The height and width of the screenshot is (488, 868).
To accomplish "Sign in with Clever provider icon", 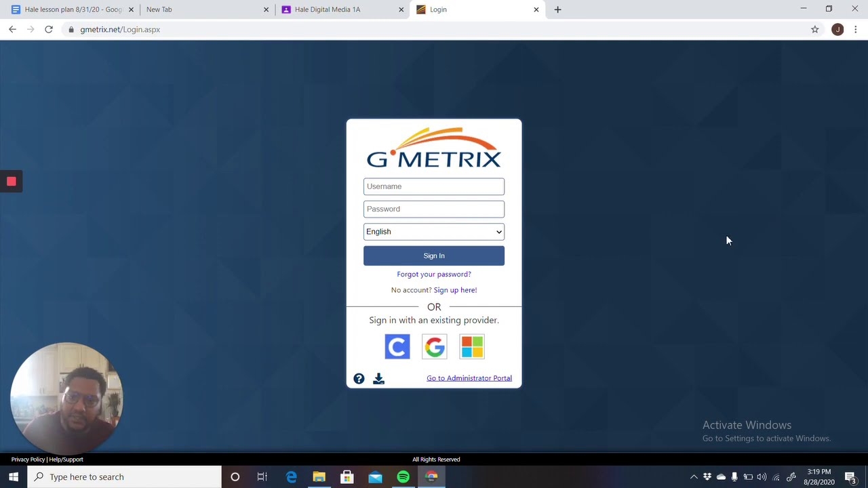I will (x=397, y=347).
